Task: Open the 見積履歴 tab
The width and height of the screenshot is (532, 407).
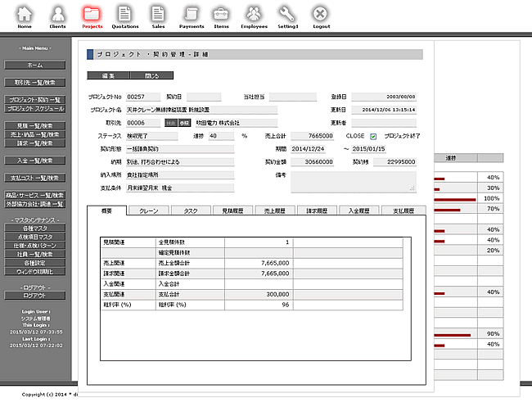Action: click(x=232, y=210)
